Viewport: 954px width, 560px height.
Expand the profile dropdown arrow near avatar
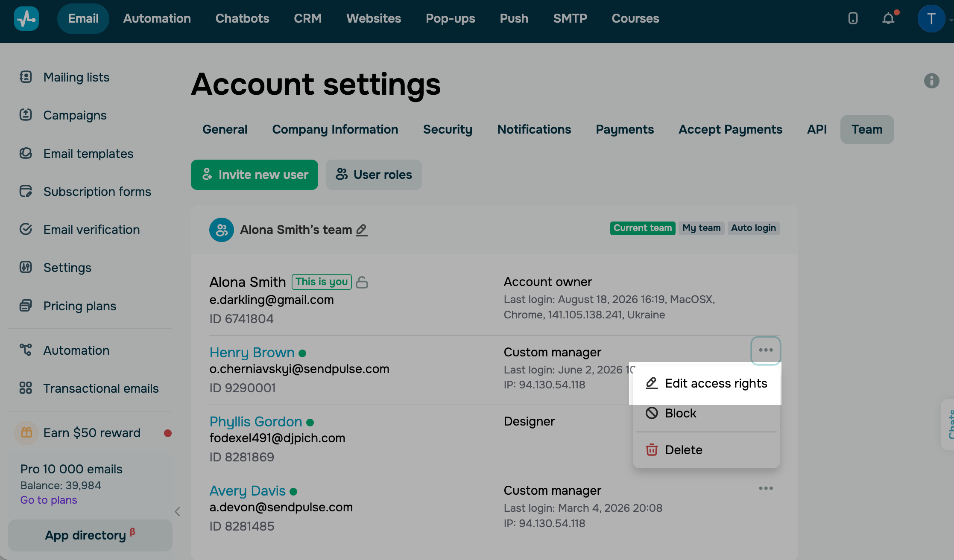(951, 20)
